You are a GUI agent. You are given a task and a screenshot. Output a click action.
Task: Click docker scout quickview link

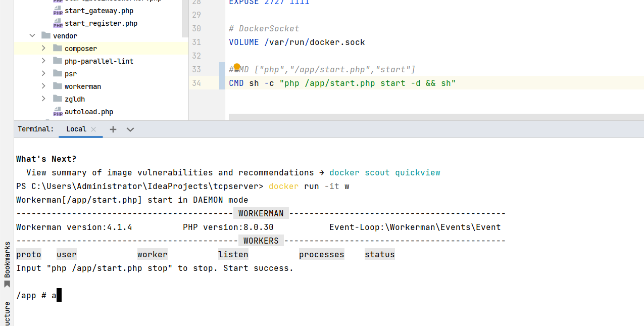pyautogui.click(x=384, y=172)
